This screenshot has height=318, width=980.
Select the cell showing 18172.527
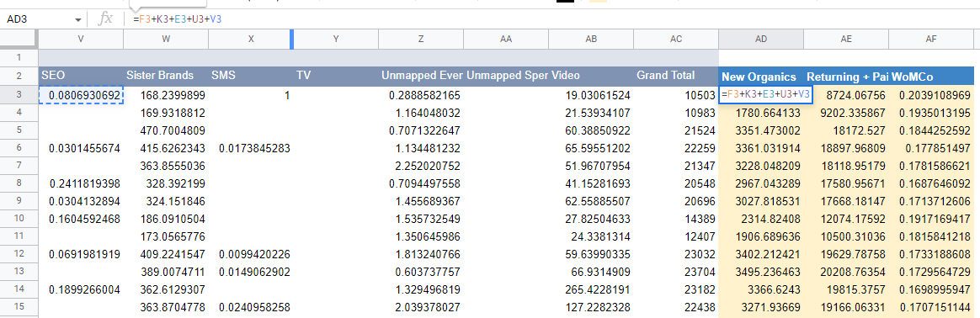click(x=845, y=130)
